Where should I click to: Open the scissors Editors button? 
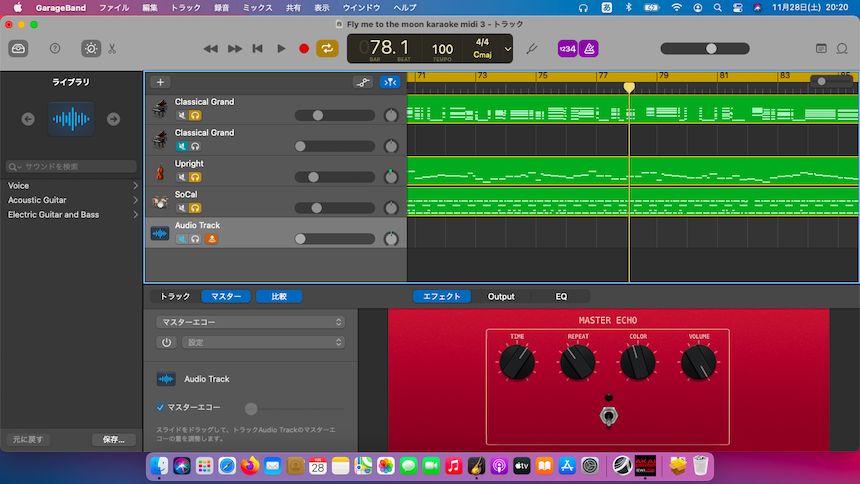(x=112, y=49)
